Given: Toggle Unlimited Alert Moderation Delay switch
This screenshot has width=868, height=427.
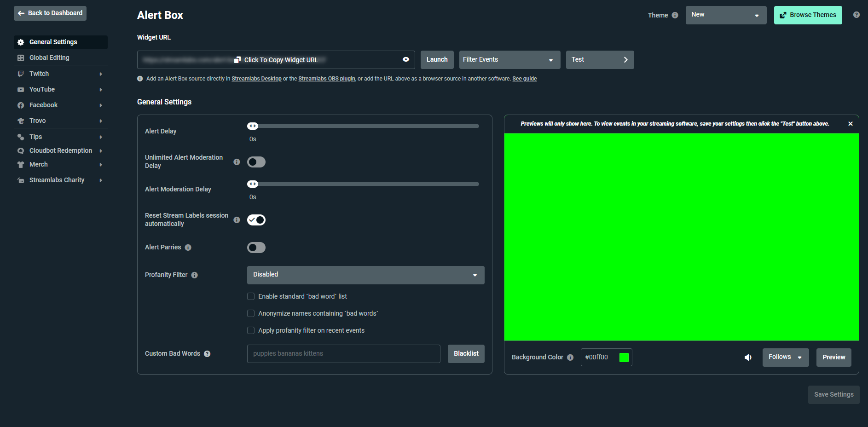Looking at the screenshot, I should click(256, 162).
